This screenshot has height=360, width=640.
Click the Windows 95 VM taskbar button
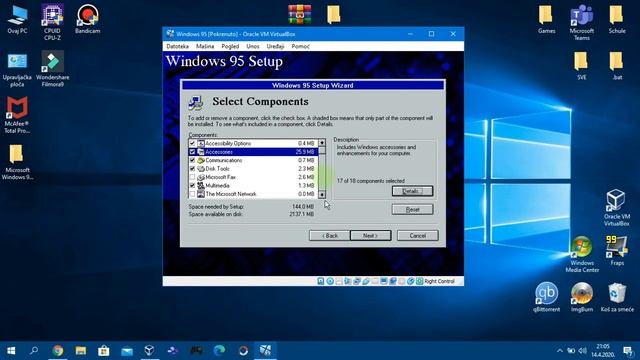(x=266, y=351)
